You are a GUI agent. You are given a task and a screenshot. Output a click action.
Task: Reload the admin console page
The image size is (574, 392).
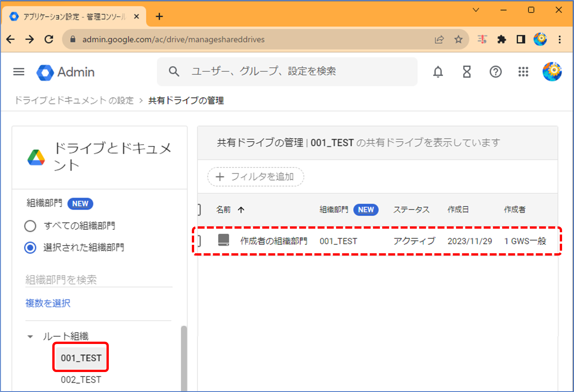(49, 39)
